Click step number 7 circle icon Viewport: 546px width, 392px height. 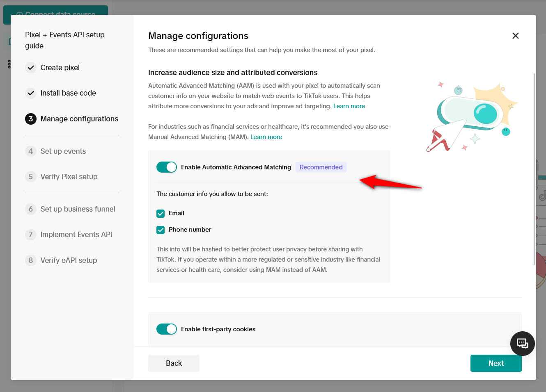coord(31,235)
